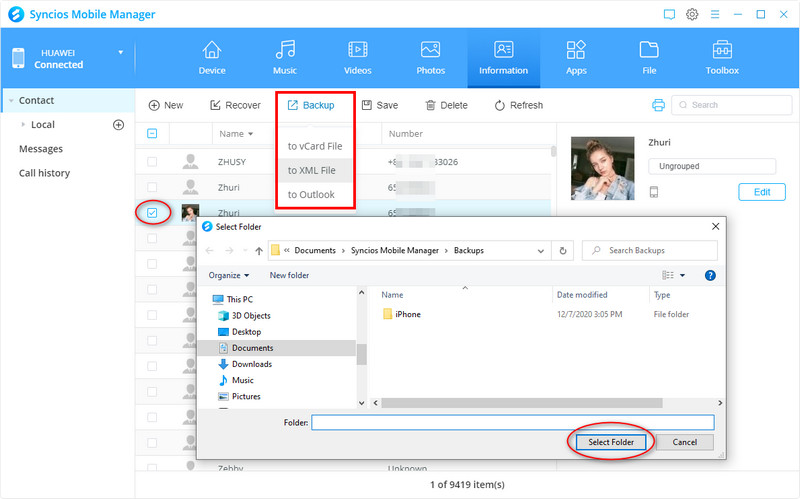Screen dimensions: 800x499
Task: Expand the address bar path dropdown
Action: [540, 251]
